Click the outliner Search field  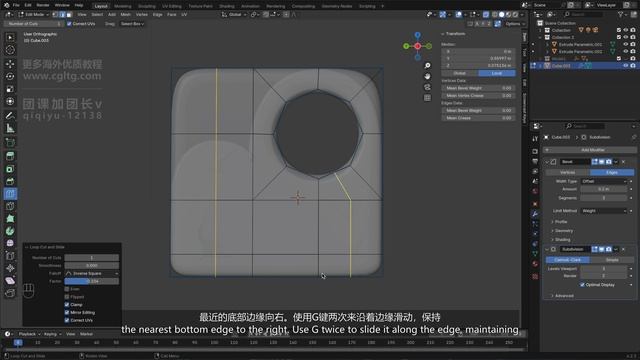click(x=584, y=14)
